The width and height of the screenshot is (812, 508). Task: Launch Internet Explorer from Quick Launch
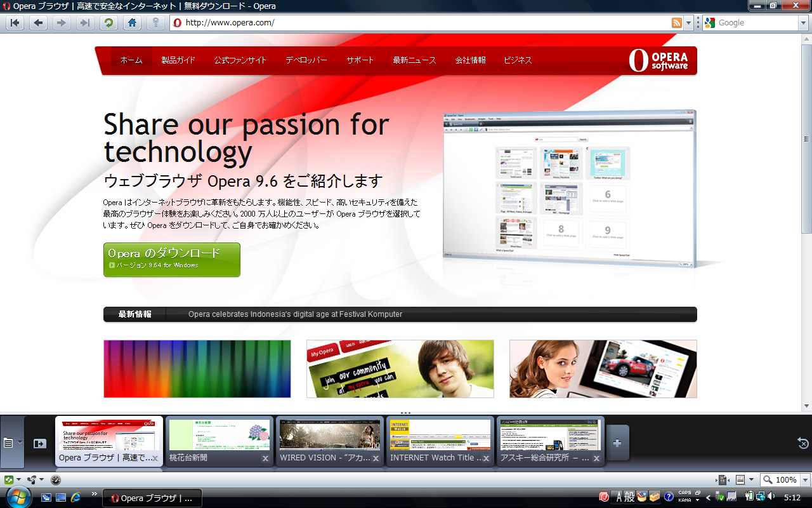(75, 497)
